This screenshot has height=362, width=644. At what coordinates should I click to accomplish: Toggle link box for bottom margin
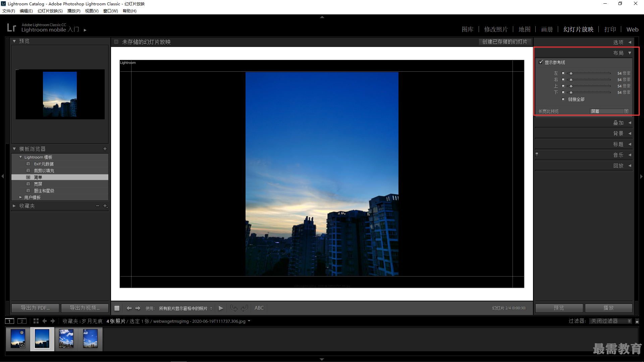pos(563,92)
